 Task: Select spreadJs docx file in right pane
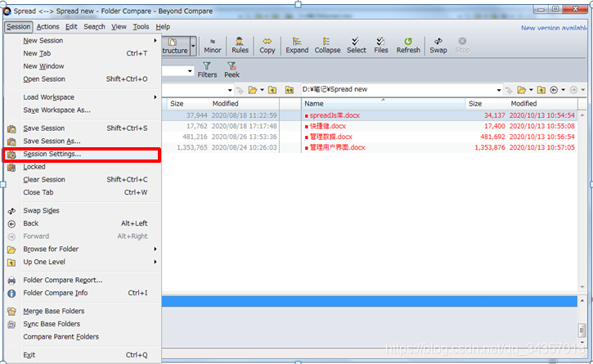335,115
